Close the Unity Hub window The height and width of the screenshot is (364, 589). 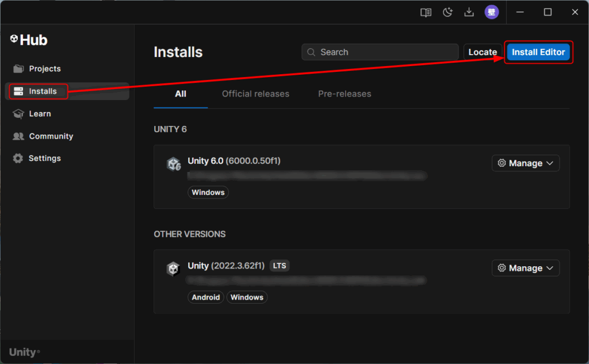point(575,12)
